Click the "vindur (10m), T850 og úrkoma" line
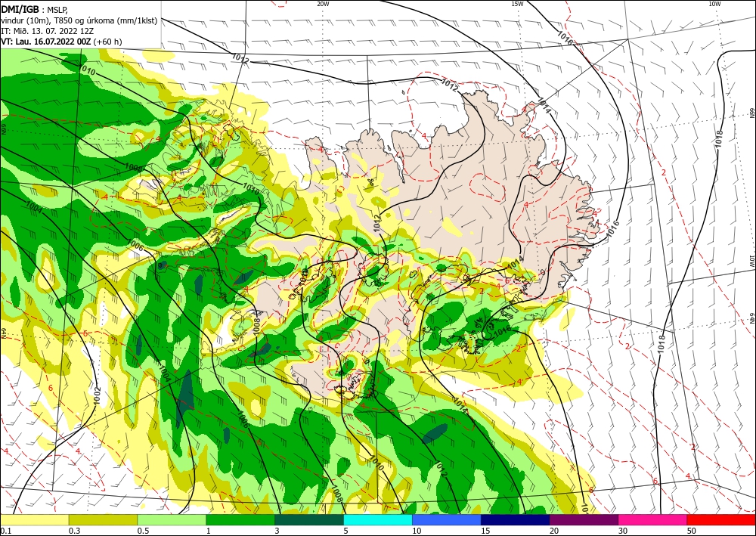756x536 pixels. click(79, 20)
